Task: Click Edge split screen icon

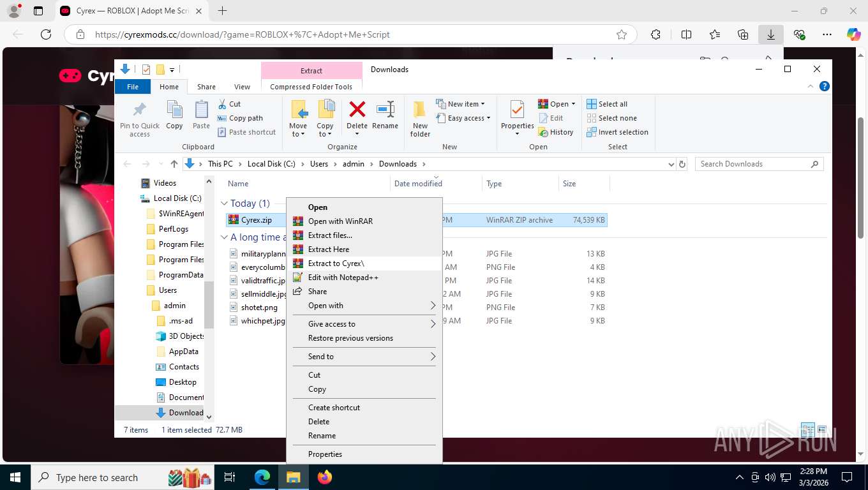Action: point(686,34)
